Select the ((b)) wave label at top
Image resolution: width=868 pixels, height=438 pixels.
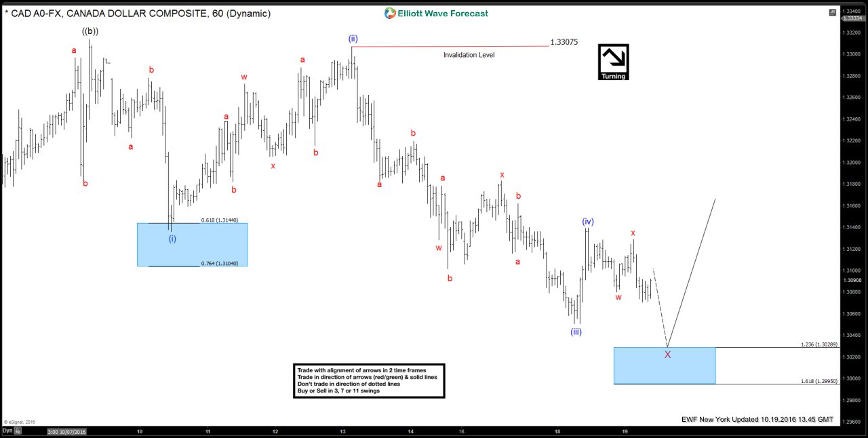click(x=90, y=31)
